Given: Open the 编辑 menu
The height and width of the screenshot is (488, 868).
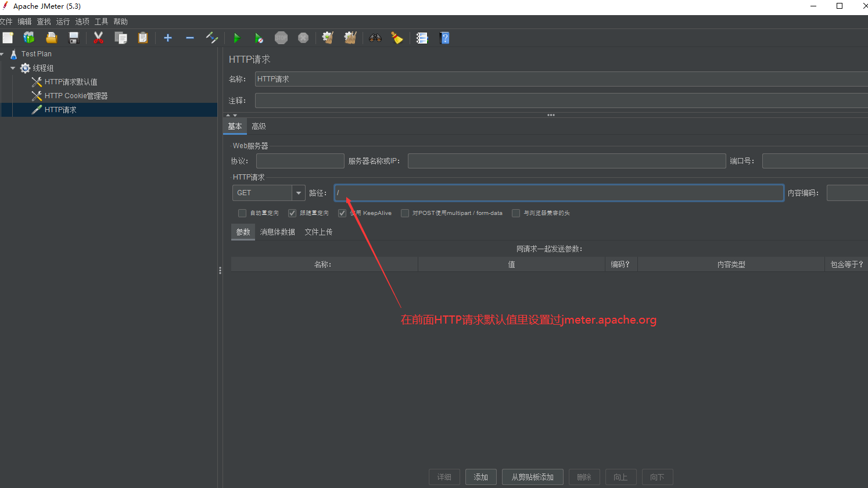Looking at the screenshot, I should pos(24,21).
